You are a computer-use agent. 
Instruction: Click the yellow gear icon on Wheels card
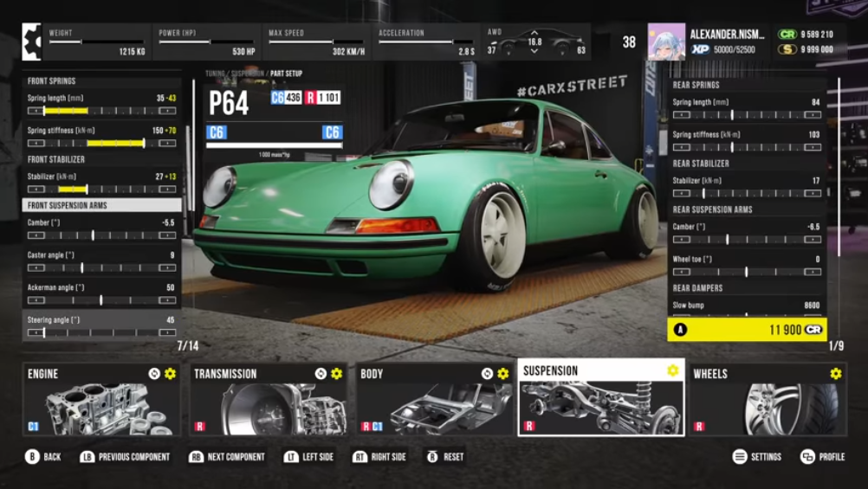[835, 374]
